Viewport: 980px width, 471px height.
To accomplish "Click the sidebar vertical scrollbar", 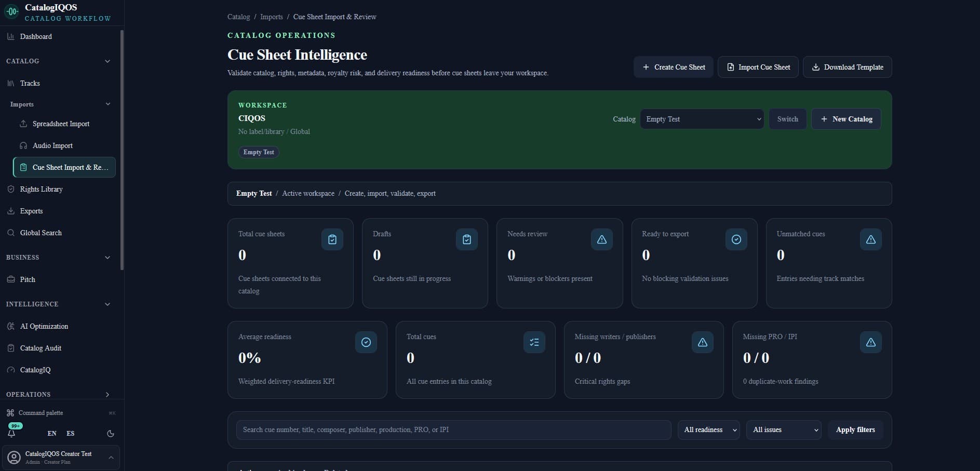I will tap(122, 151).
